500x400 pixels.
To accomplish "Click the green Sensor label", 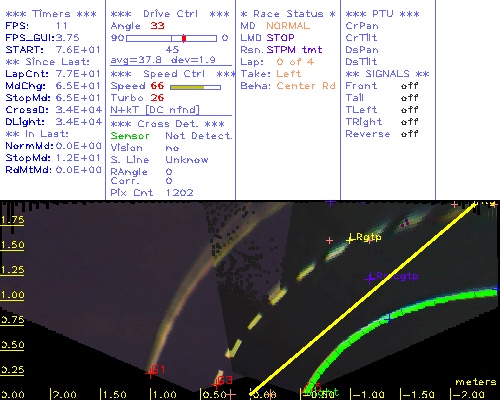I will click(130, 136).
